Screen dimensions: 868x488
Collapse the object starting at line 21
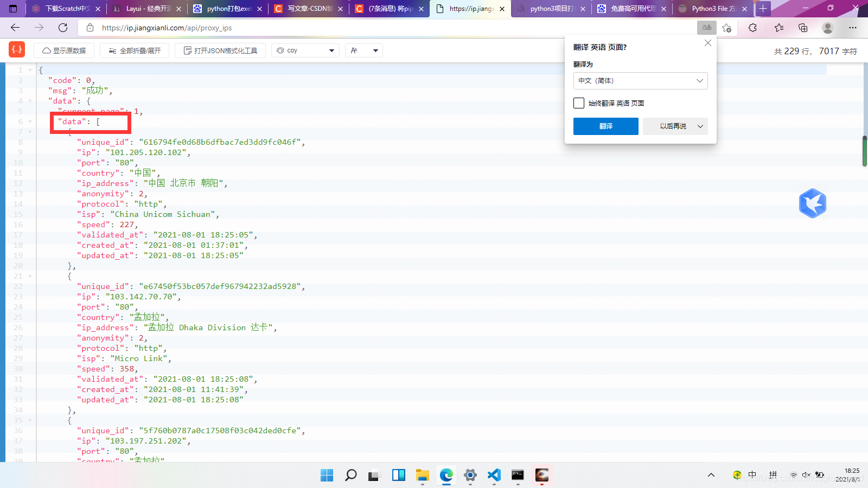(x=30, y=276)
